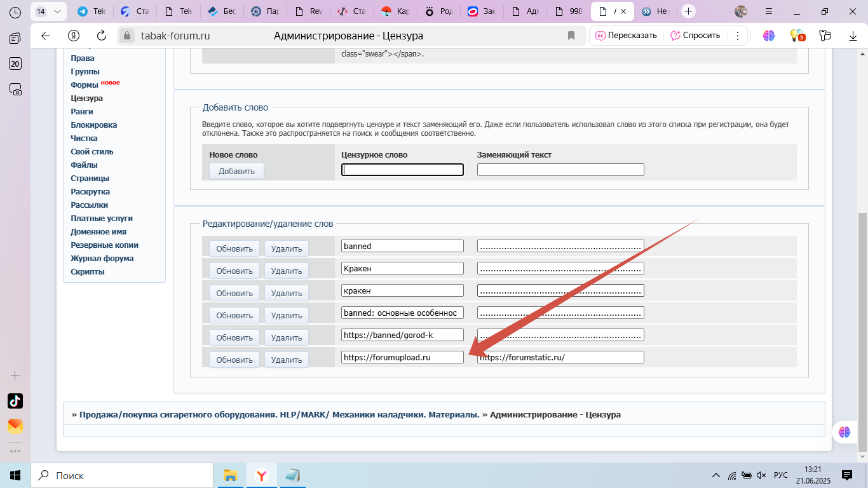This screenshot has width=868, height=488.
Task: Click the Windows search box Поиск
Action: (x=121, y=475)
